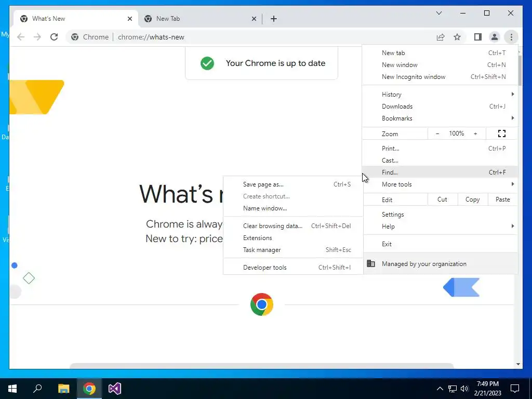Open Visual Studio from taskbar
The width and height of the screenshot is (532, 399).
click(x=115, y=389)
